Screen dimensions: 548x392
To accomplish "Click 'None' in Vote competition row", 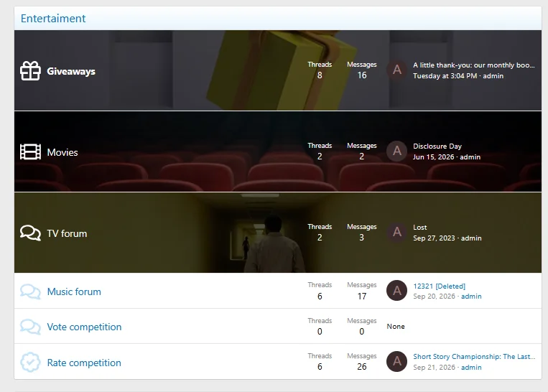I will point(396,327).
